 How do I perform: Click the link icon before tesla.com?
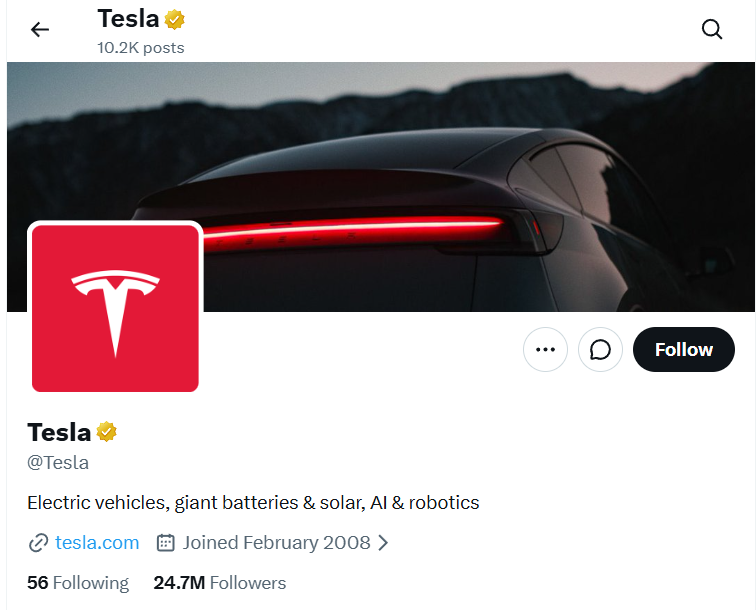coord(38,543)
